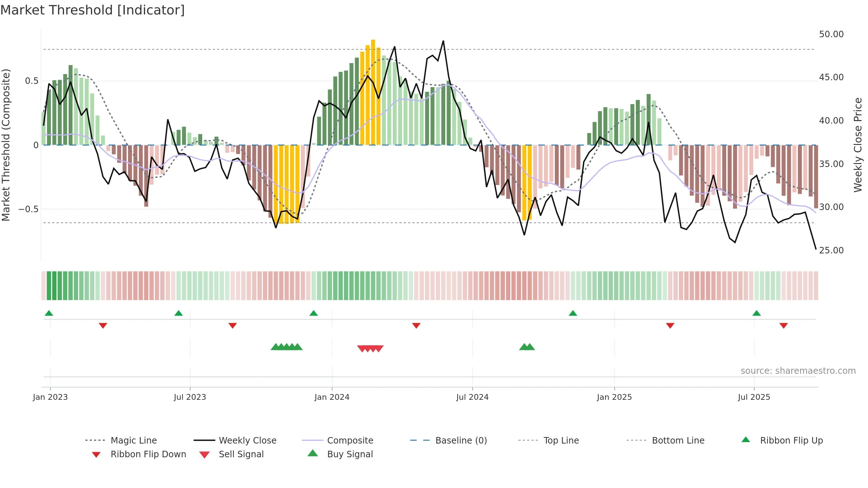Click the Jul 2025 x-axis label

[x=754, y=397]
